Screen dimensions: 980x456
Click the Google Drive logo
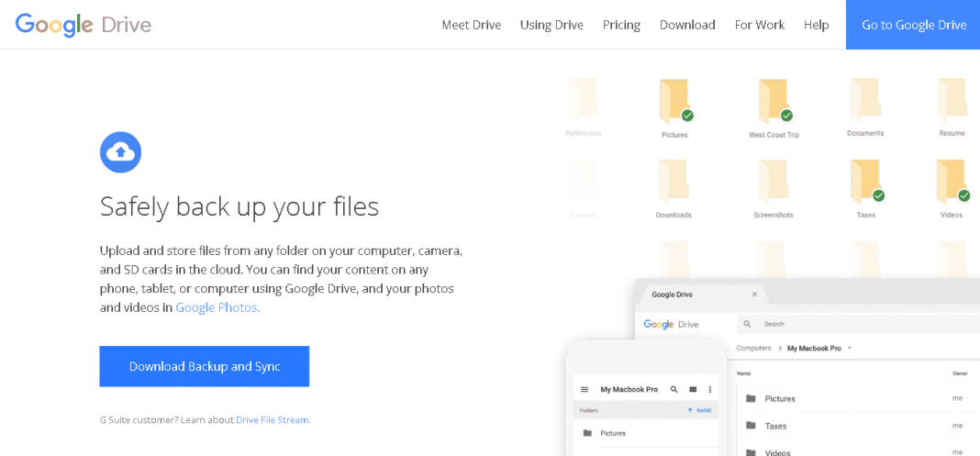coord(84,25)
